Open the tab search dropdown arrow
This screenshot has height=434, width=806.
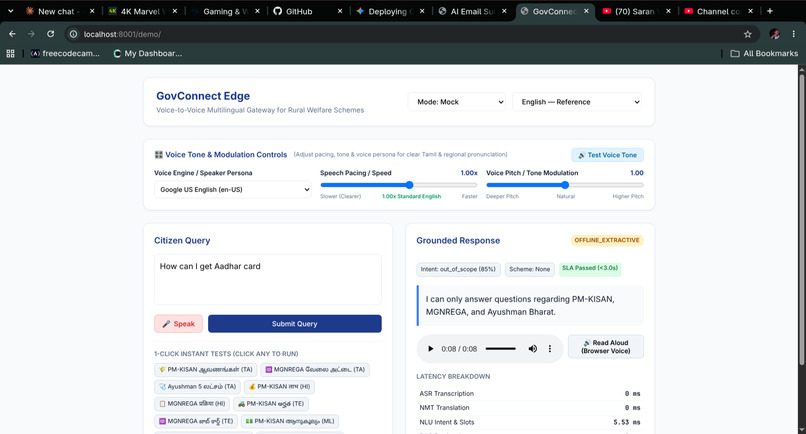pyautogui.click(x=10, y=11)
